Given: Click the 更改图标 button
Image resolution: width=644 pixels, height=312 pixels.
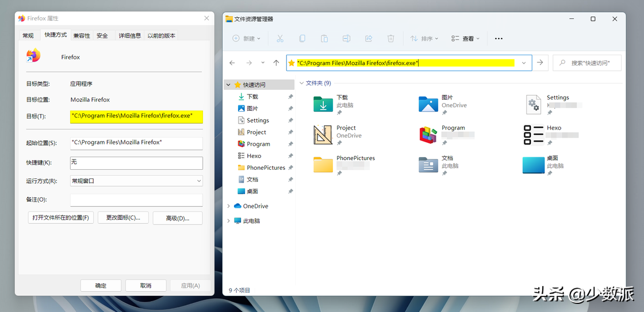Looking at the screenshot, I should 123,218.
